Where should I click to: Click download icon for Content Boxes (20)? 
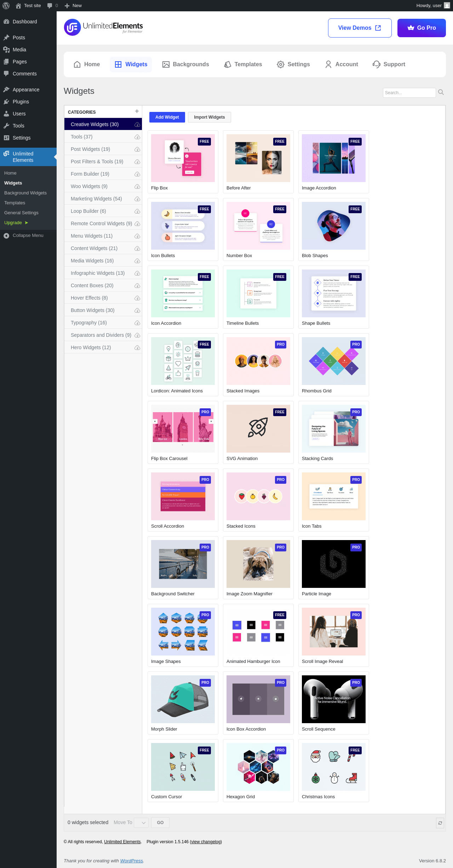(x=137, y=286)
